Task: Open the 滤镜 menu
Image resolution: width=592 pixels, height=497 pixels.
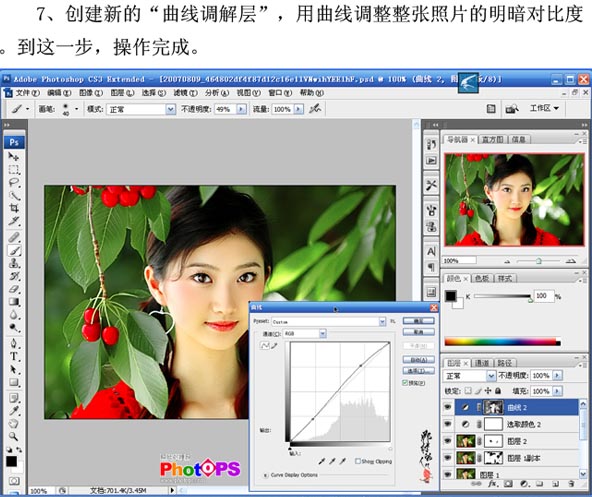Action: click(x=185, y=93)
